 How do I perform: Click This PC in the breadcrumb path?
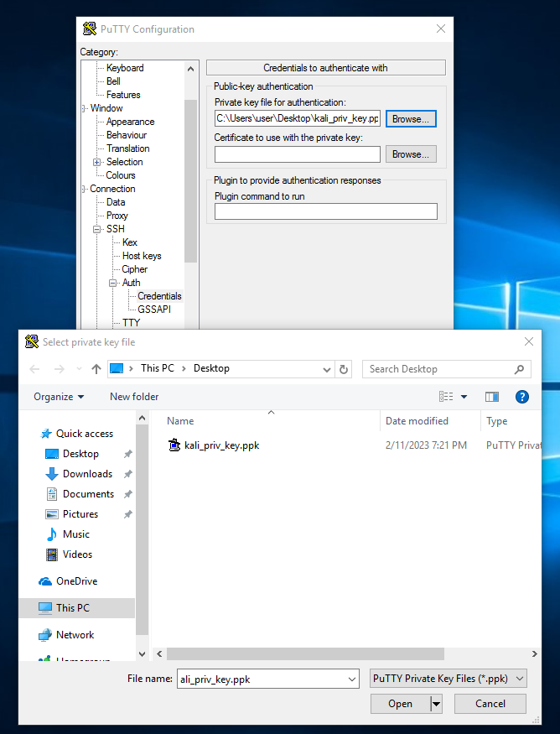click(x=158, y=368)
